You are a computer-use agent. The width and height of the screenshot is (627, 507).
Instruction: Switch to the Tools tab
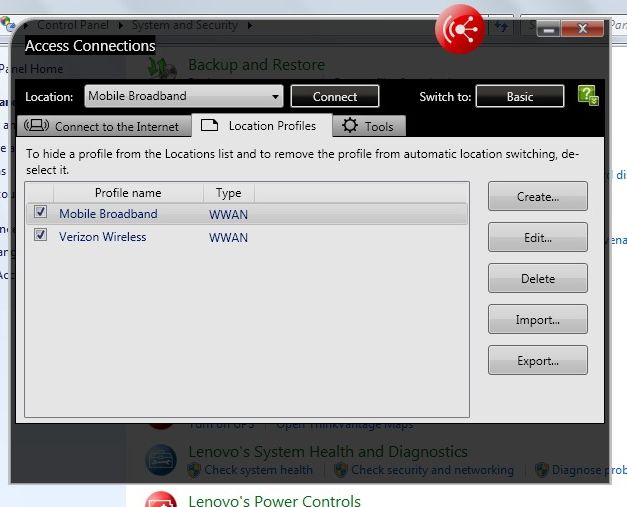click(x=369, y=126)
